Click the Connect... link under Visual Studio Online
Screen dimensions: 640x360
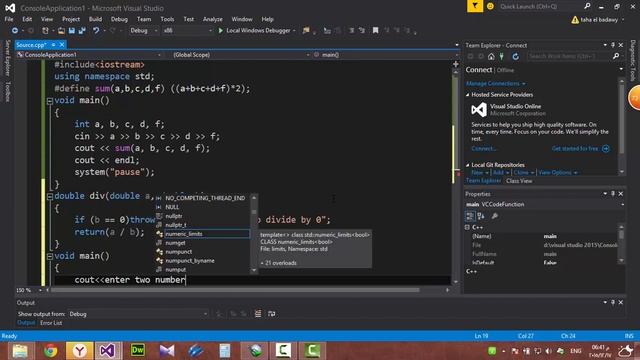483,149
